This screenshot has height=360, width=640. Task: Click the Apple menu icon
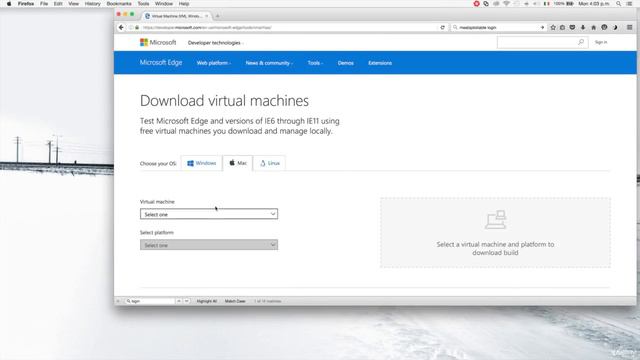(9, 4)
